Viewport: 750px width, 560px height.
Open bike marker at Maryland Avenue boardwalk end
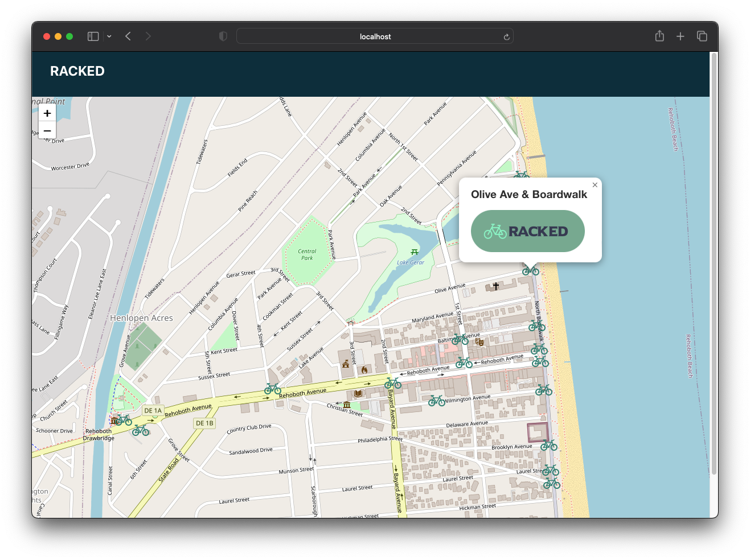537,326
